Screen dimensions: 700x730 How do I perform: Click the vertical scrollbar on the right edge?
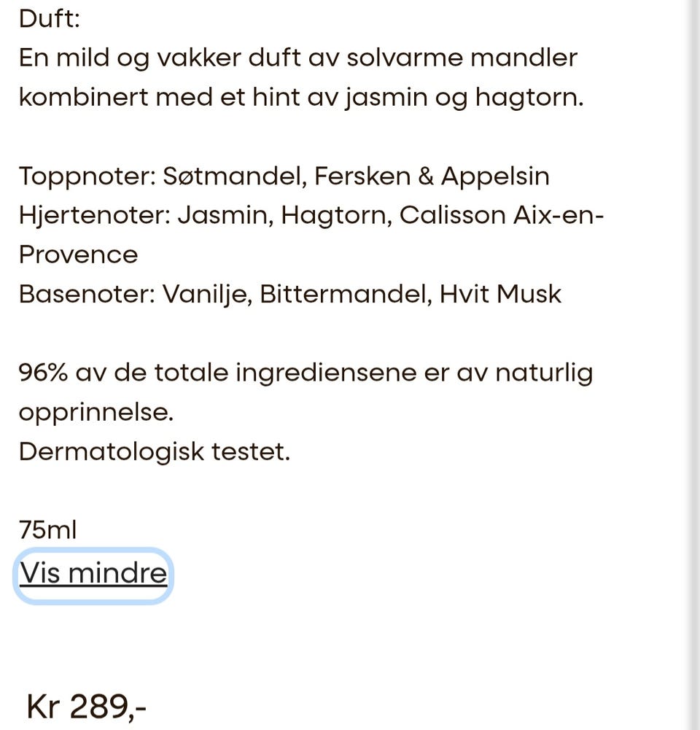pos(693,365)
